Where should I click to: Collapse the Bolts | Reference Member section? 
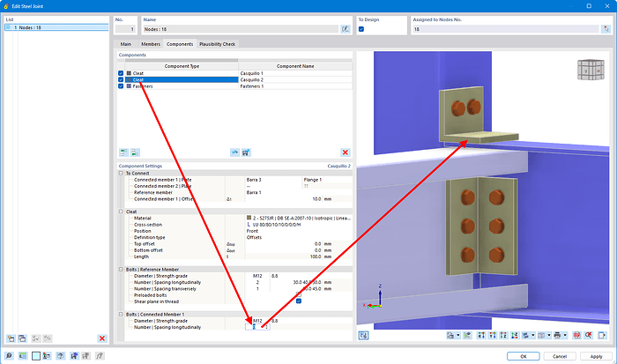120,269
